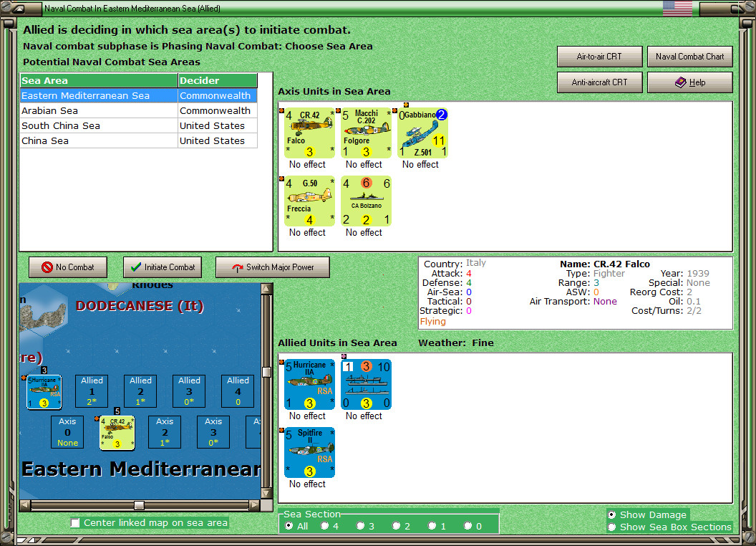Click the Decider column header

(x=218, y=81)
